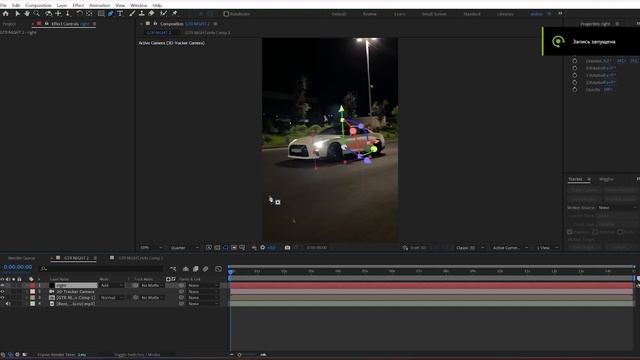Open the Active Camera view dropdown
The height and width of the screenshot is (360, 640).
(x=510, y=247)
